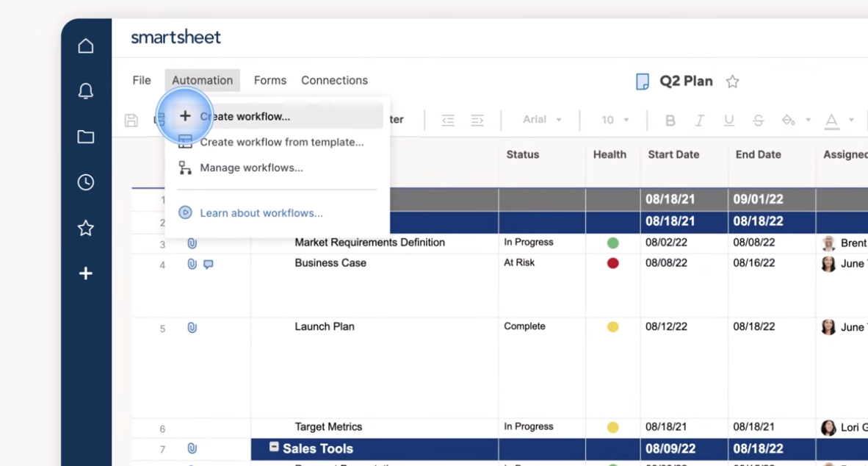Screen dimensions: 868x466
Task: Open Recents clock icon
Action: [x=85, y=182]
